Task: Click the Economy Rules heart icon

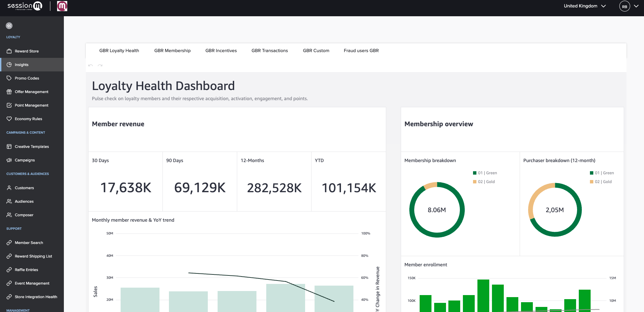Action: pyautogui.click(x=9, y=119)
